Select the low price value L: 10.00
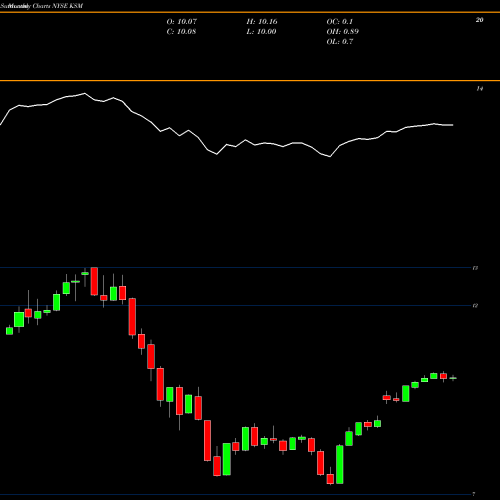This screenshot has width=500, height=500. (261, 32)
